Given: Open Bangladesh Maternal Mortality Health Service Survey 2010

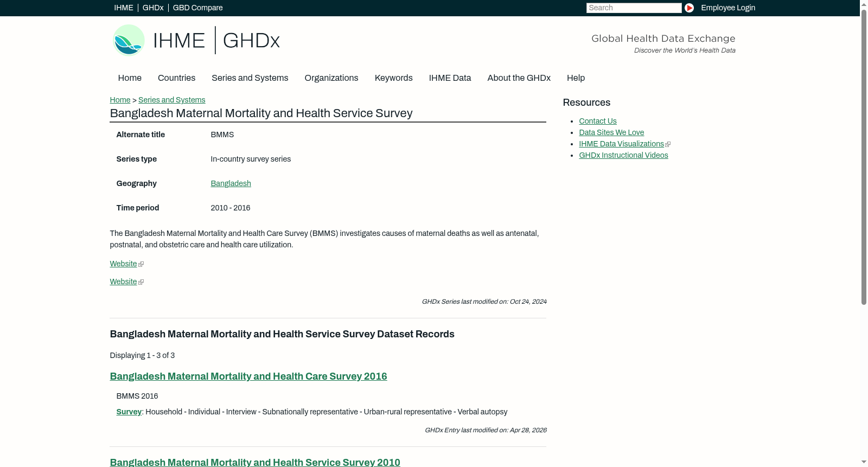Looking at the screenshot, I should (x=255, y=462).
